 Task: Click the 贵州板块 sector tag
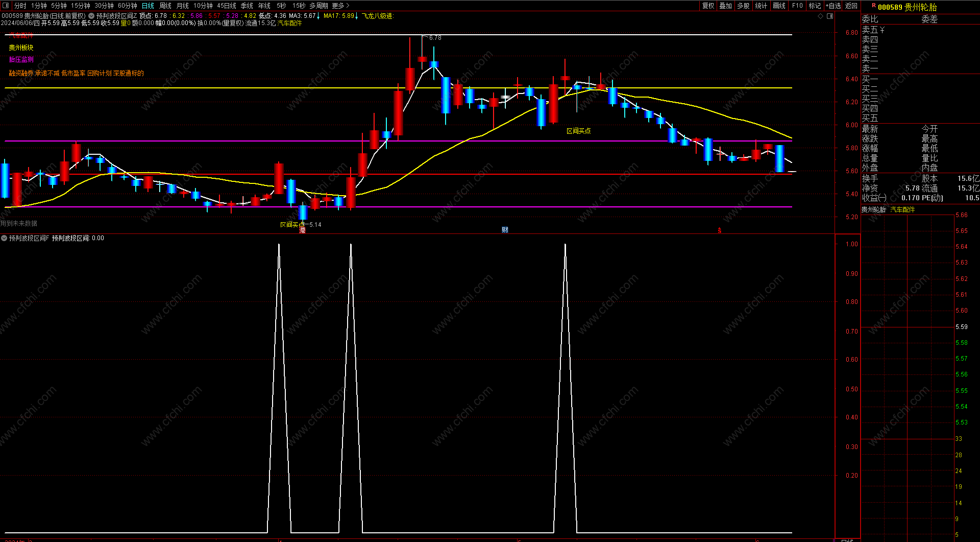(21, 48)
